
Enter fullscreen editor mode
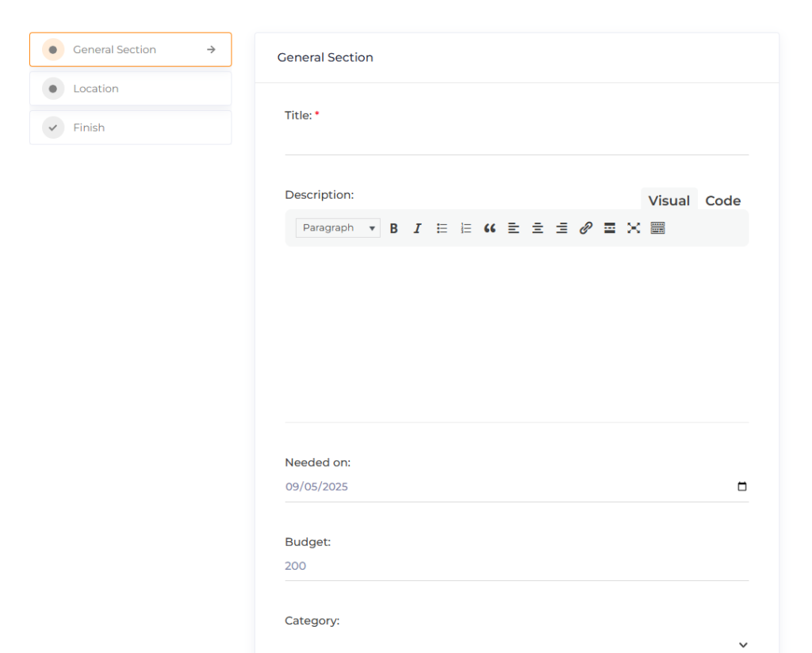(x=634, y=228)
